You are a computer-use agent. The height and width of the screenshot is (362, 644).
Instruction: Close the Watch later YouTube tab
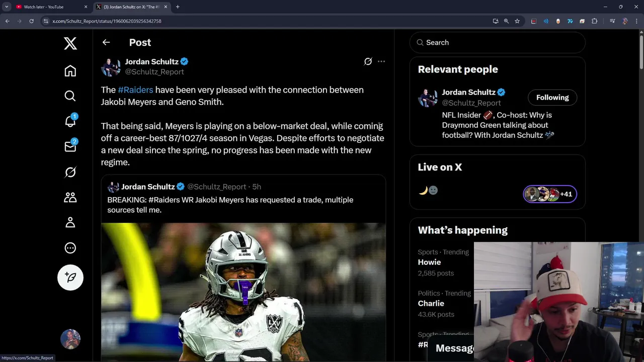[x=86, y=7]
